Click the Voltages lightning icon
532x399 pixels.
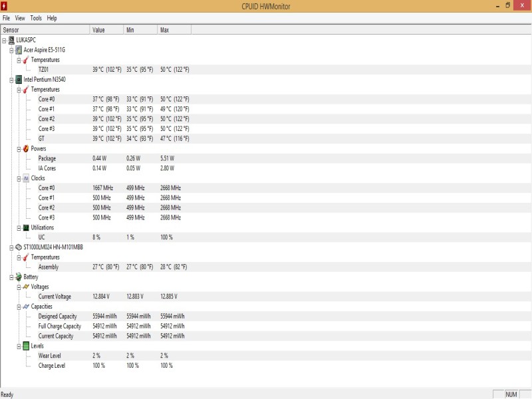tap(26, 287)
